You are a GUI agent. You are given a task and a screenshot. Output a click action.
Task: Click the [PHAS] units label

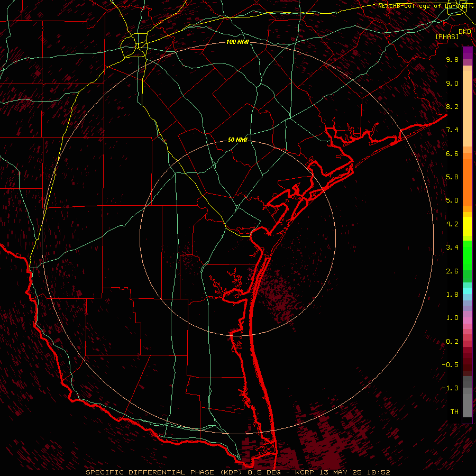[447, 36]
